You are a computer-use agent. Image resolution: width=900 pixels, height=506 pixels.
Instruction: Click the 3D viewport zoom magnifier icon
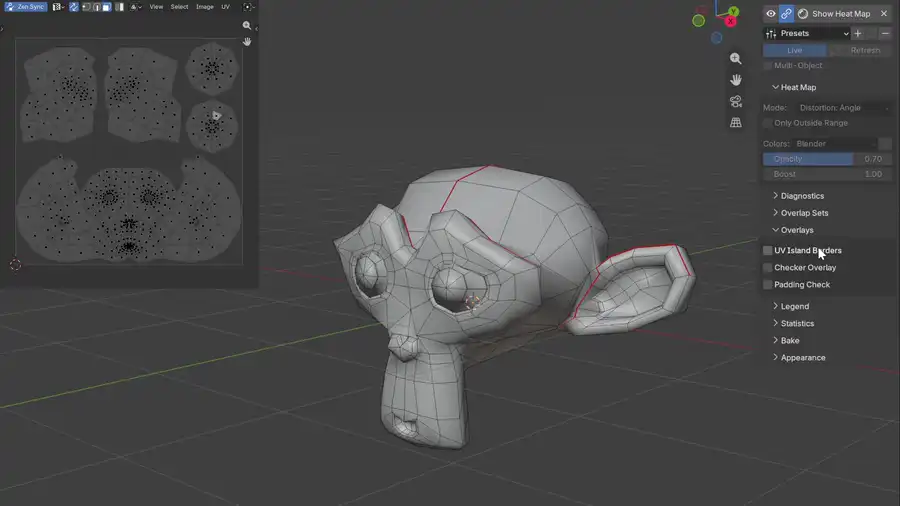coord(735,59)
